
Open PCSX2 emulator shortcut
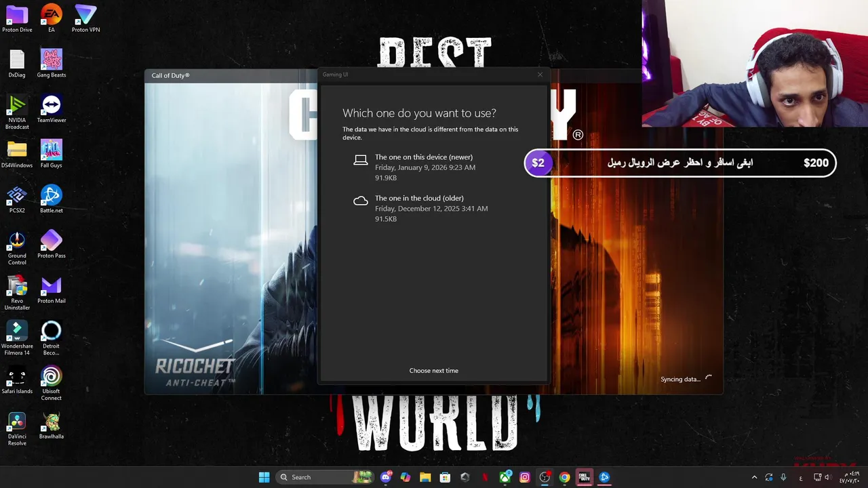[17, 200]
